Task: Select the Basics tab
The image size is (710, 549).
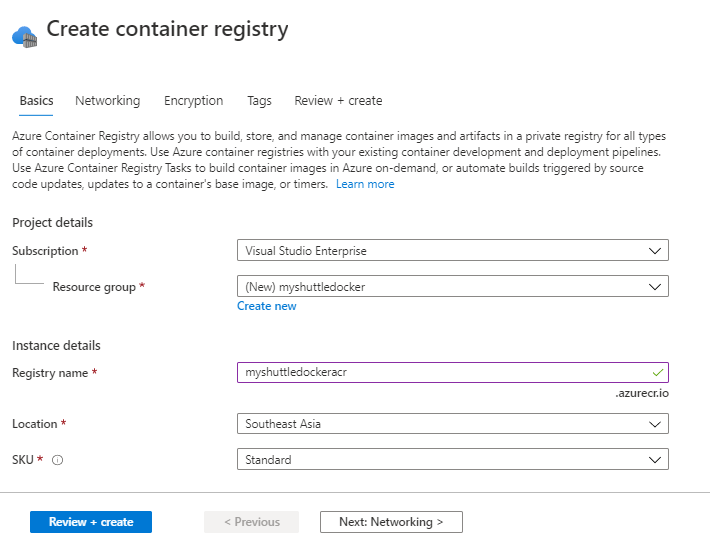Action: pos(36,101)
